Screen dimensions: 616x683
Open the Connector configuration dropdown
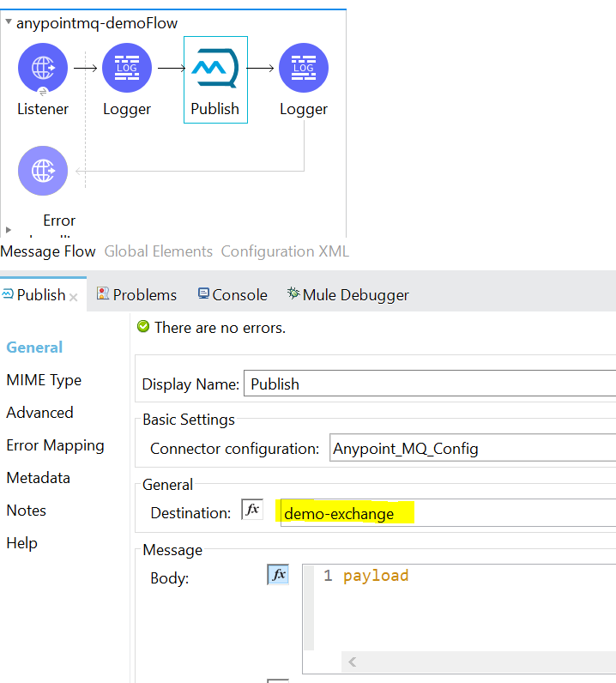click(x=473, y=448)
